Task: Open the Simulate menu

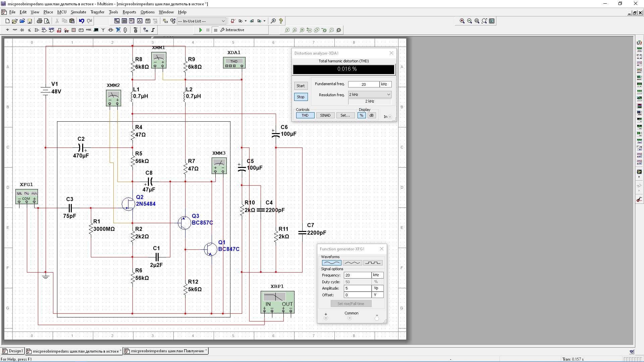Action: coord(78,12)
